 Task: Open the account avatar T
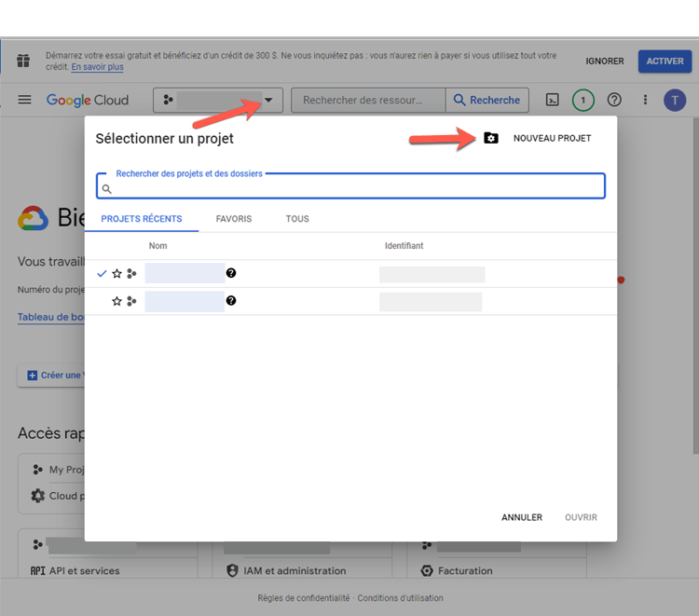pyautogui.click(x=675, y=100)
